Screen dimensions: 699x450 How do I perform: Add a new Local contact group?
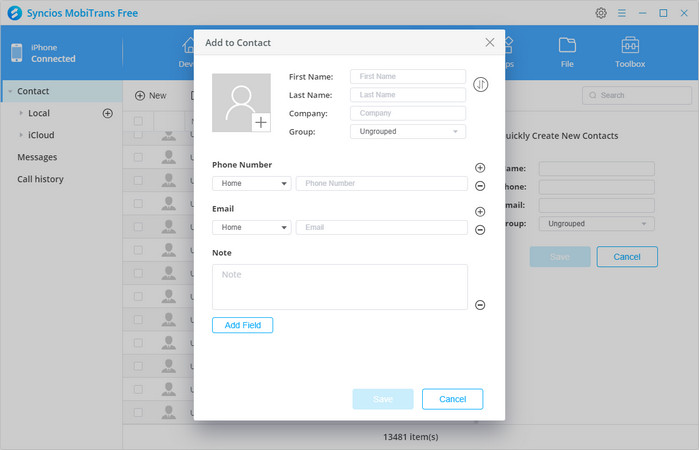(107, 113)
